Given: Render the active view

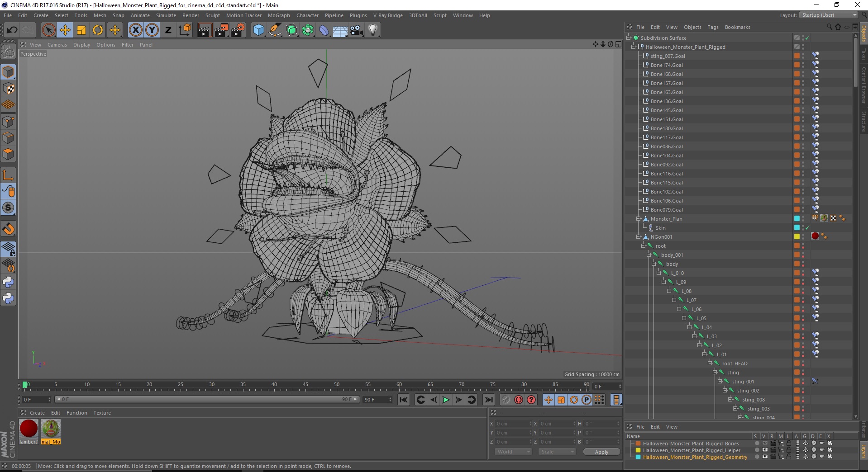Looking at the screenshot, I should (205, 30).
